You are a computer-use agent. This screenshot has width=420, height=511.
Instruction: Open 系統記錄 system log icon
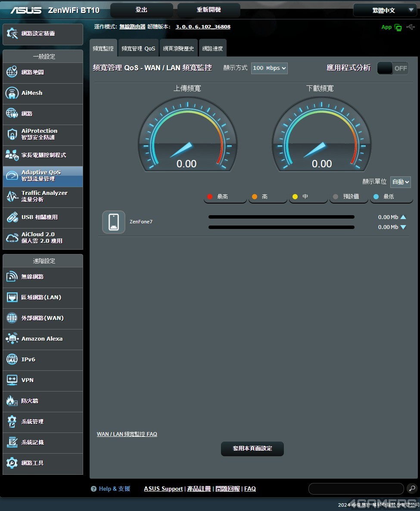pos(12,442)
